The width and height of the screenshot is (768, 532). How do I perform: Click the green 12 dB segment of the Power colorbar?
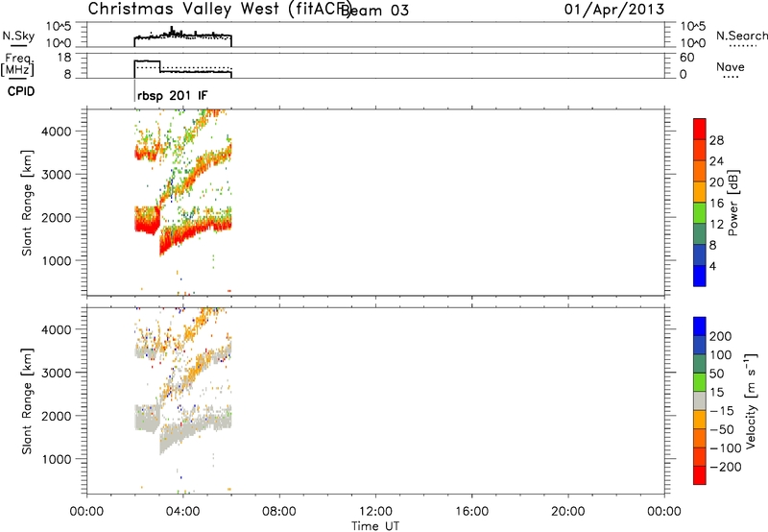[700, 213]
